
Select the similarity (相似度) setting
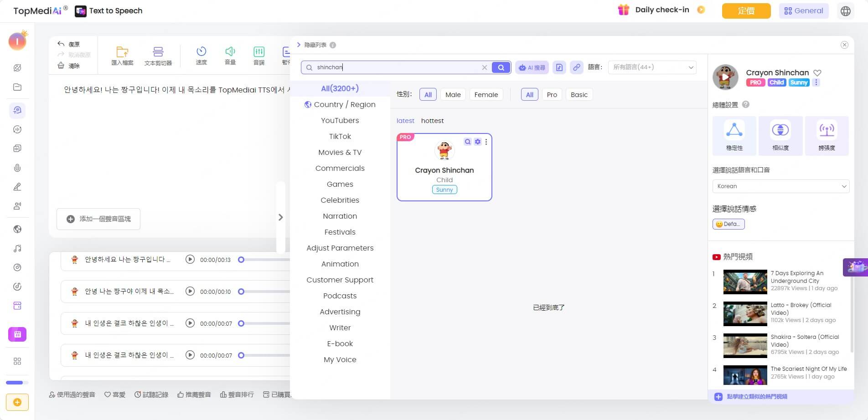coord(780,136)
